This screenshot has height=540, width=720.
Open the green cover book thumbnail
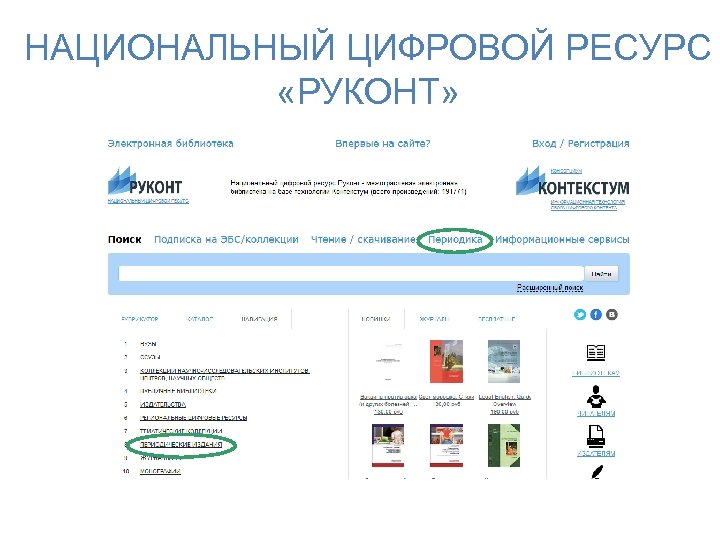click(x=504, y=445)
